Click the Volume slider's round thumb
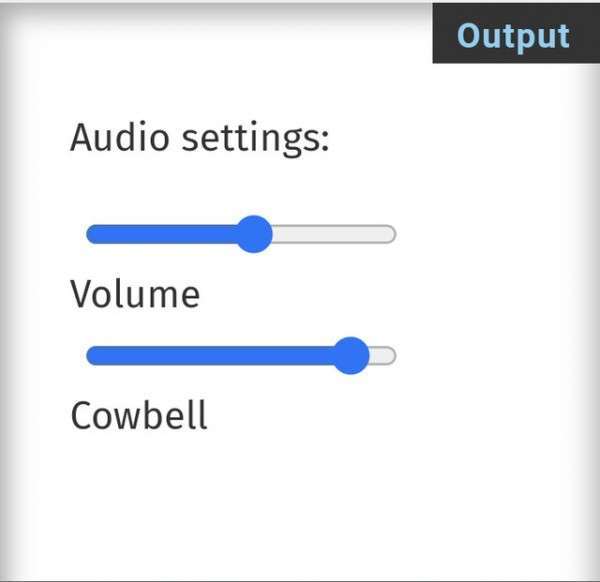Viewport: 600px width, 582px height. coord(254,234)
